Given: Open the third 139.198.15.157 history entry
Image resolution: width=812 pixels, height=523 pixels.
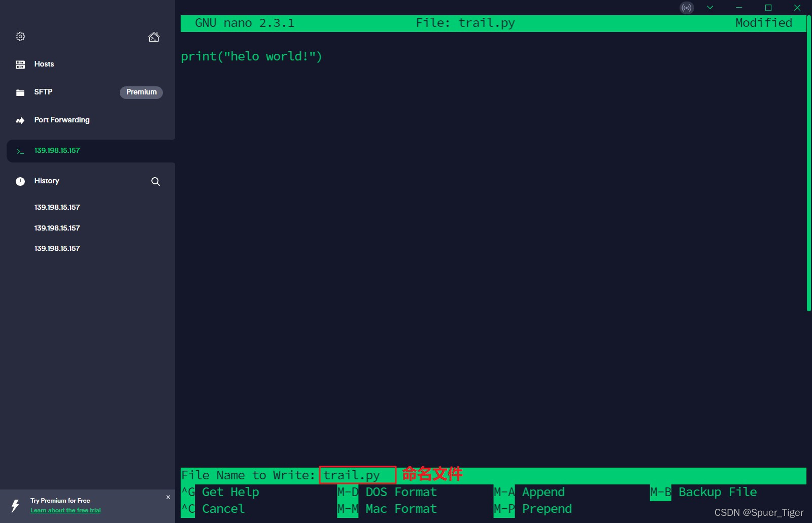Looking at the screenshot, I should point(57,248).
